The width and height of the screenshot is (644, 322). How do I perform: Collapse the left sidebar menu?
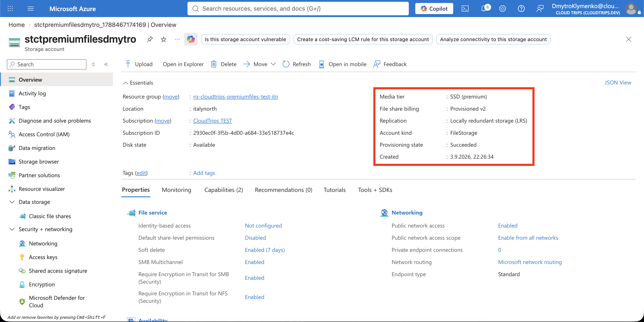tap(106, 64)
